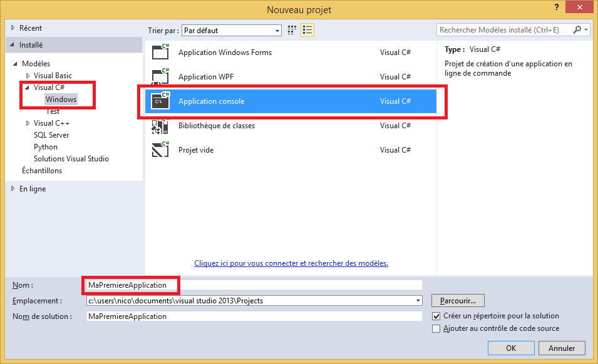The height and width of the screenshot is (364, 598).
Task: Click the Nom project name field
Action: (254, 285)
